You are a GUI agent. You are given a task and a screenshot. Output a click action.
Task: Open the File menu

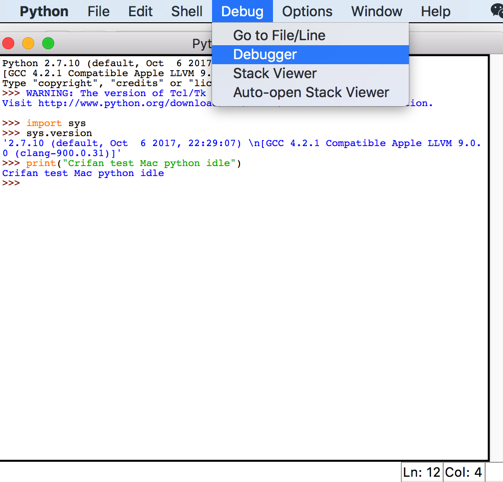pos(98,11)
